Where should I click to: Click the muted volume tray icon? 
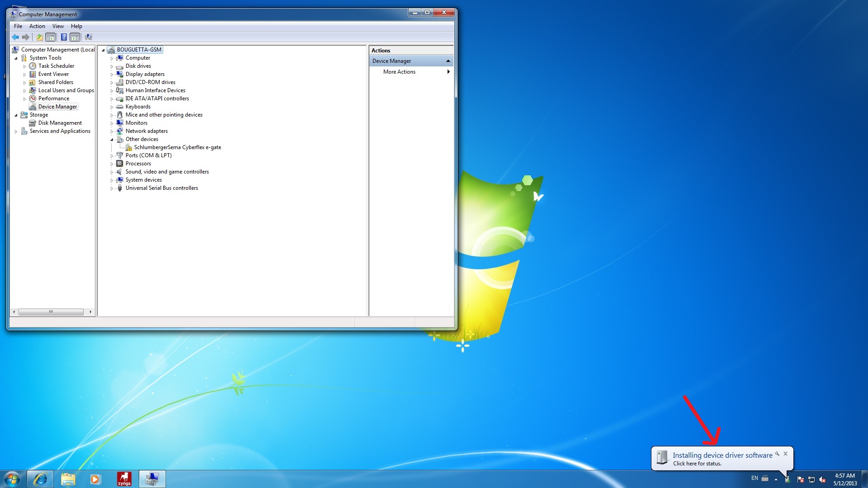point(822,479)
